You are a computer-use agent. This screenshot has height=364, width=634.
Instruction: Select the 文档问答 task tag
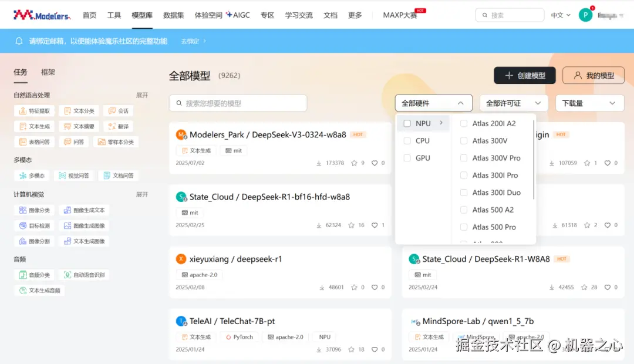click(119, 176)
